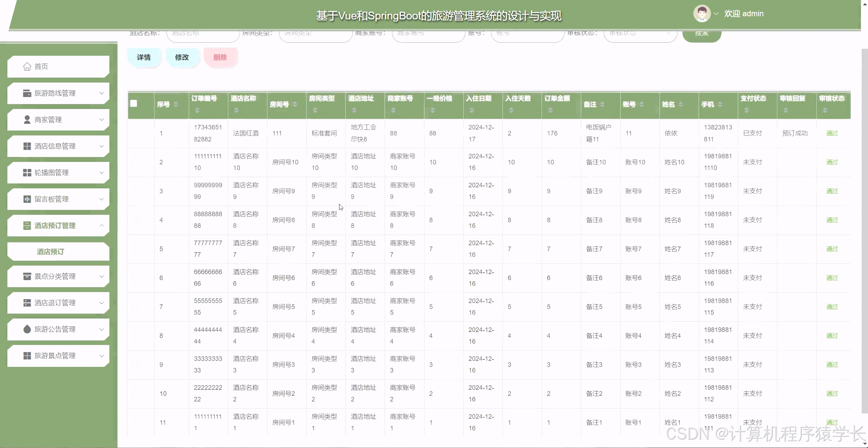Screen dimensions: 868x448
Task: Click the admin avatar image
Action: [702, 13]
